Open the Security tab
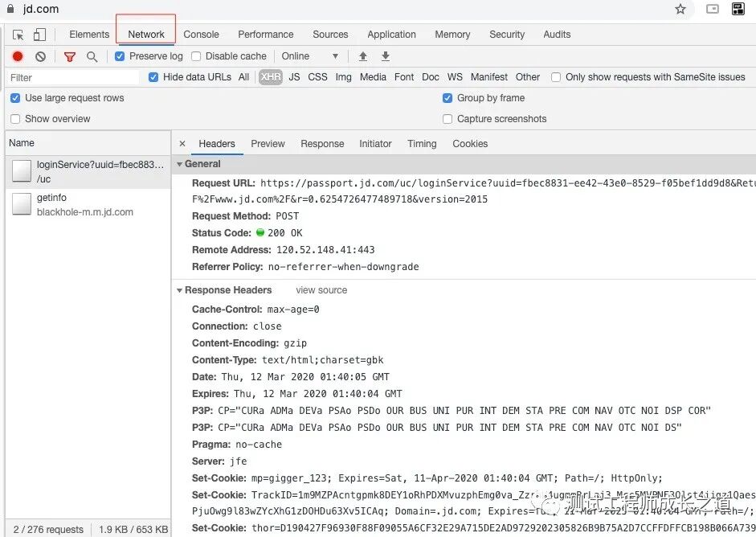This screenshot has height=537, width=756. pos(507,35)
